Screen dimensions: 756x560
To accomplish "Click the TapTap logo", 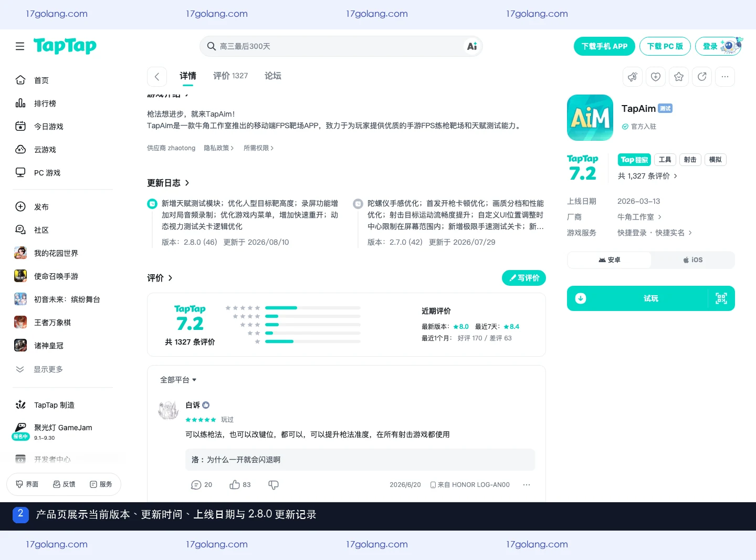I will (x=65, y=46).
